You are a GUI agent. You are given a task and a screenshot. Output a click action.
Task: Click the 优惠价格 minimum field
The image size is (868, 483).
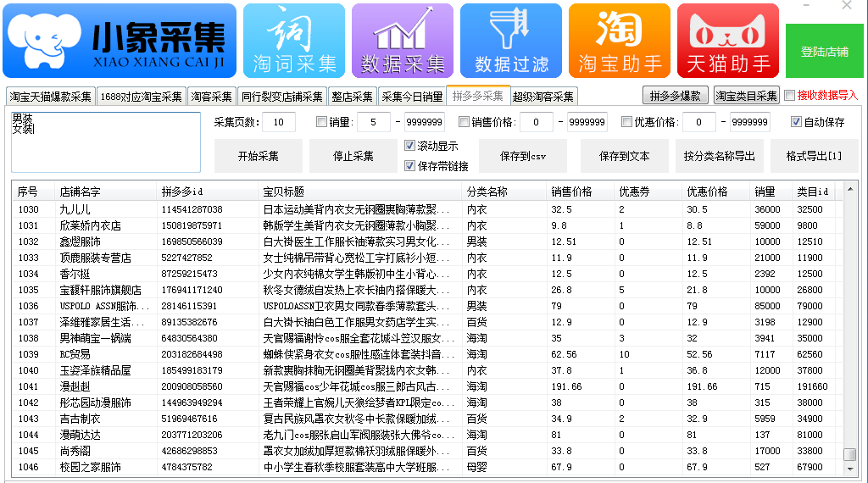(x=699, y=122)
